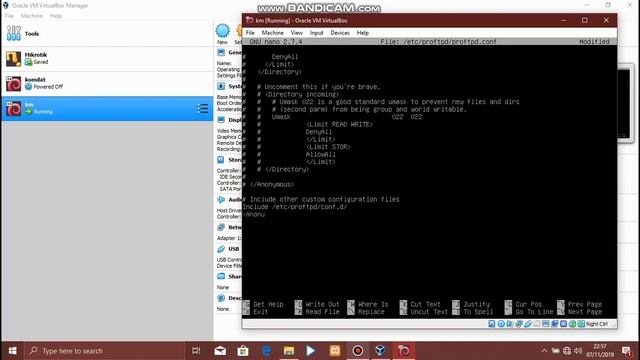Switch to the running km VM taskbar icon
This screenshot has height=360, width=640.
(x=404, y=351)
